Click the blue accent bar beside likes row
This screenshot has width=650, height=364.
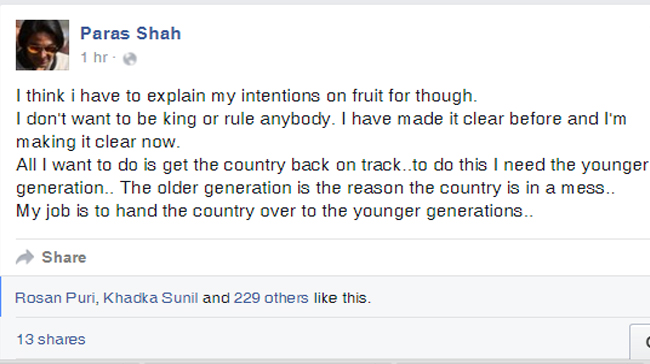point(1,296)
